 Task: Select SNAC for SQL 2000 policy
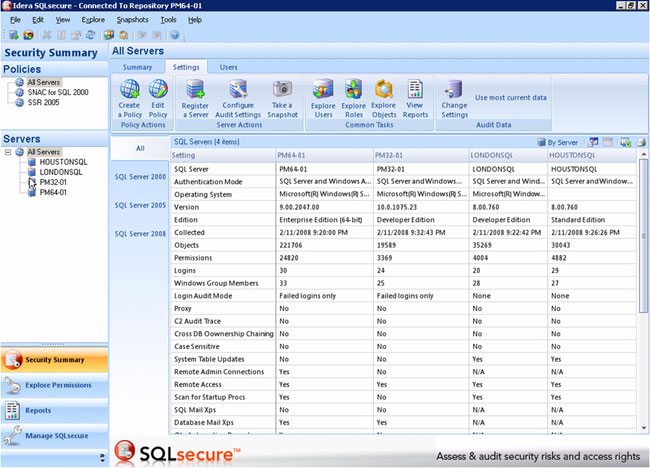pos(58,92)
